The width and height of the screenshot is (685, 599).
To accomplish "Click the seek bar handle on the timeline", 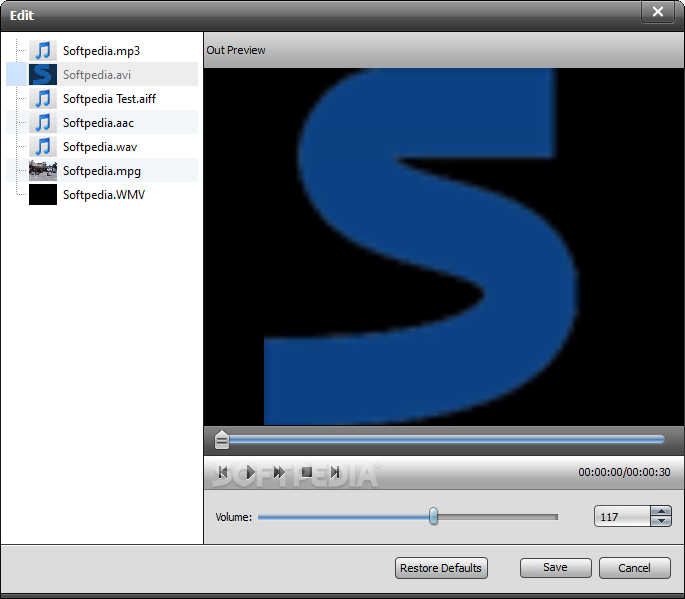I will tap(222, 440).
